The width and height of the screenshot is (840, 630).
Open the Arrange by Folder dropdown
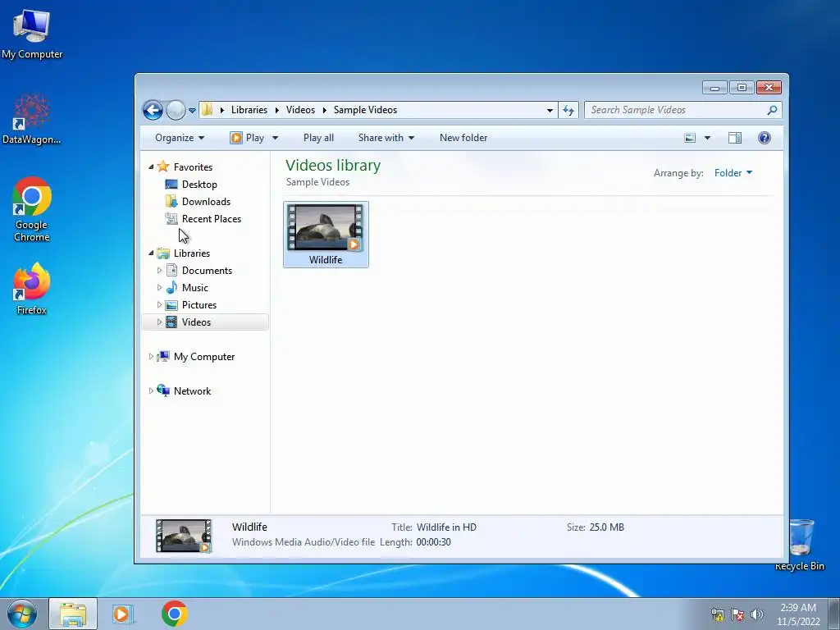pos(733,173)
